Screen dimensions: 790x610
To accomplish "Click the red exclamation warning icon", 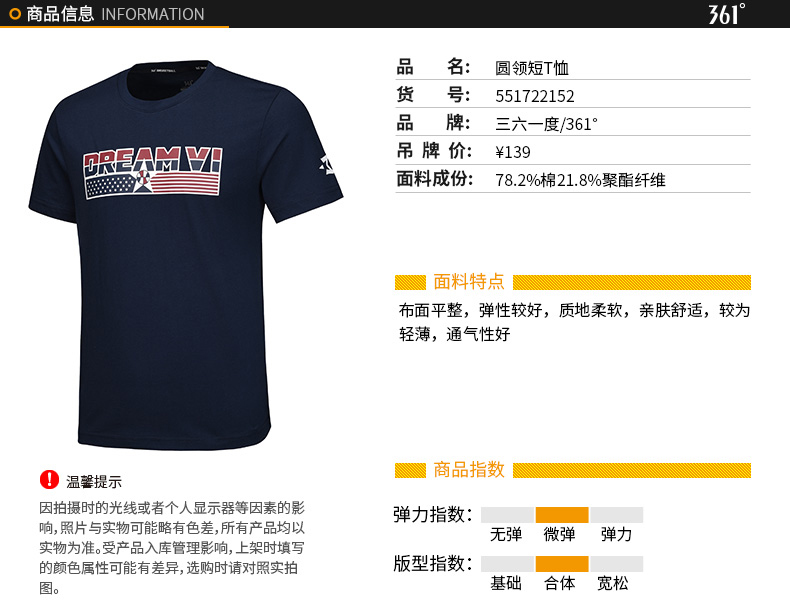I will [49, 480].
